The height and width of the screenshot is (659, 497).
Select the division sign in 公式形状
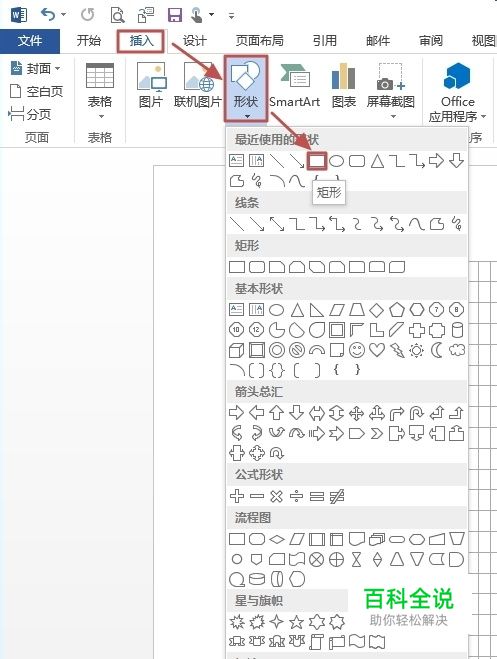(297, 496)
